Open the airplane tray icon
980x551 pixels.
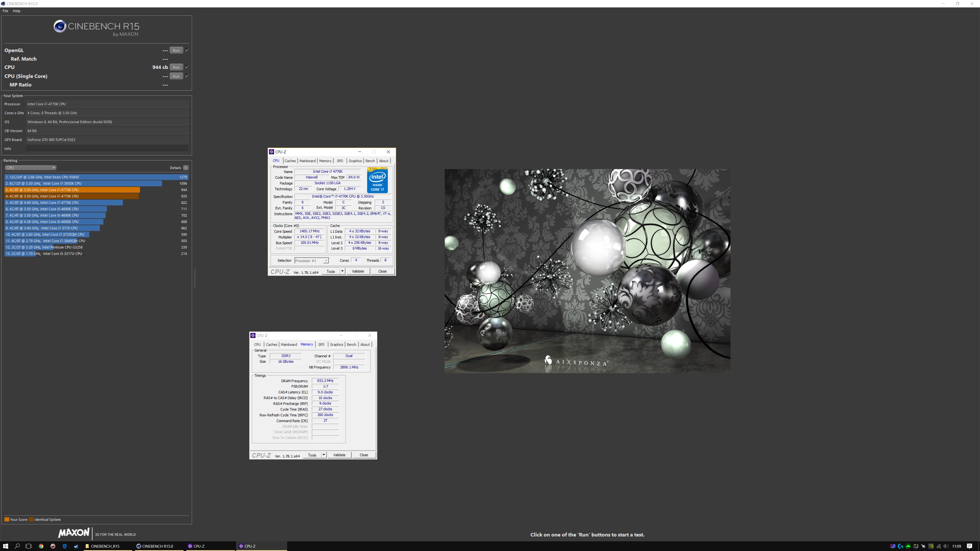click(923, 546)
